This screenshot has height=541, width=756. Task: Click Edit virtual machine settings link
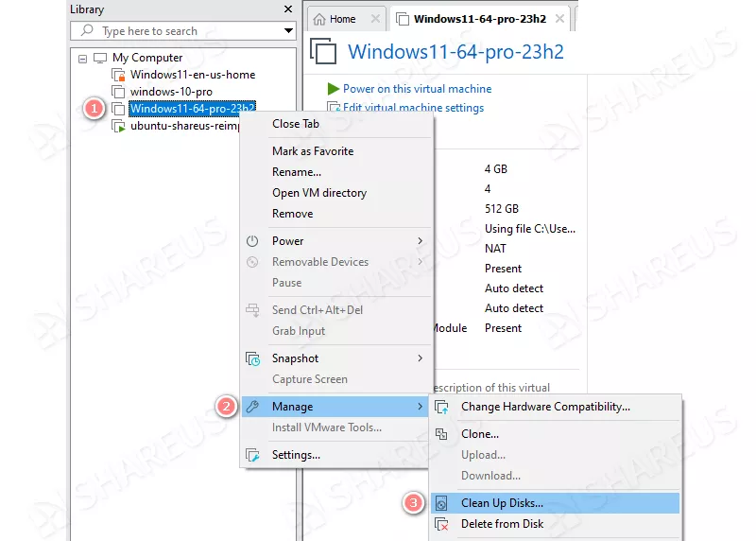(413, 108)
